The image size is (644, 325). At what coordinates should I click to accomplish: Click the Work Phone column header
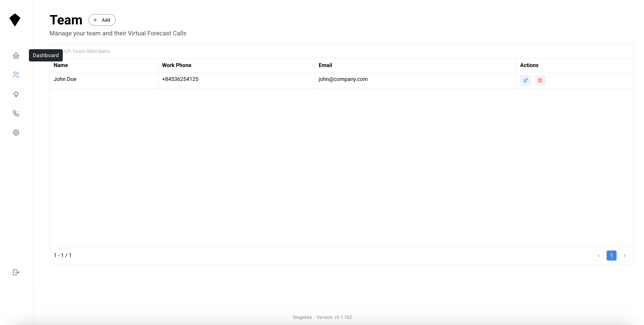pos(176,65)
